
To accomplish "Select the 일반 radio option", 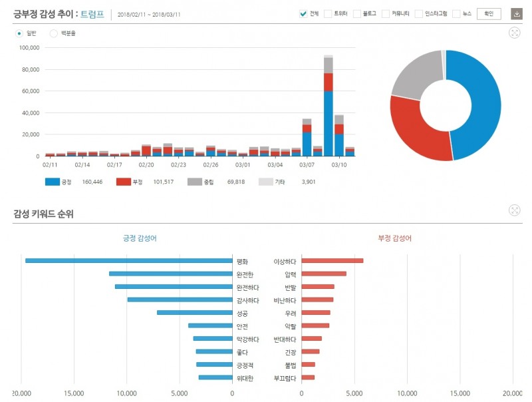I will [19, 33].
